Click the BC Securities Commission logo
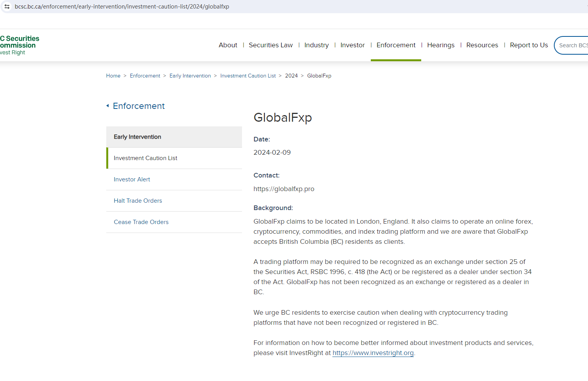Viewport: 588px width, 381px height. (x=19, y=45)
